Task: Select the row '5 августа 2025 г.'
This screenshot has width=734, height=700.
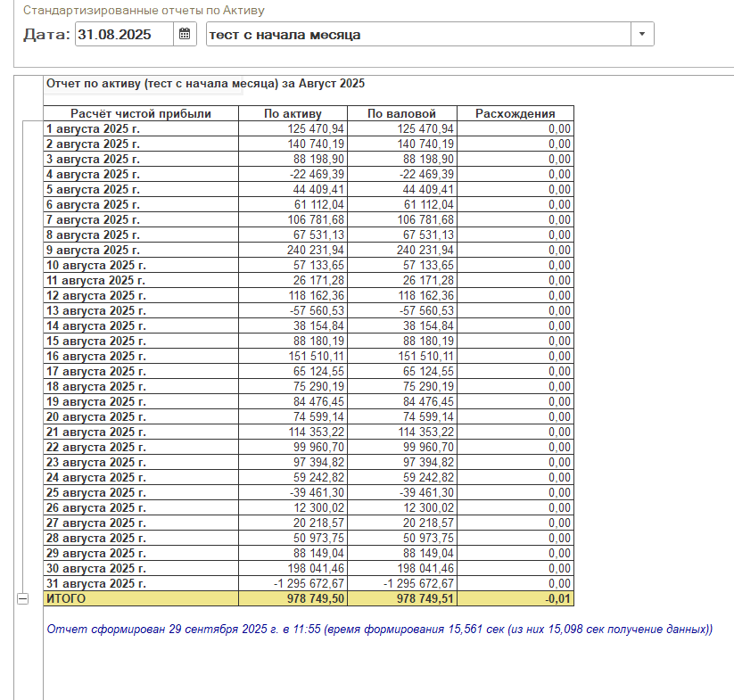Action: pos(309,190)
